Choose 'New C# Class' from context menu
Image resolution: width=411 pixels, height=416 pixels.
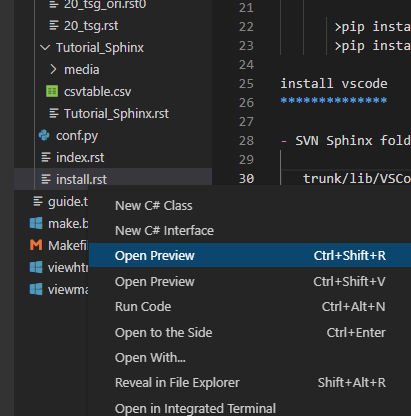tap(250, 206)
